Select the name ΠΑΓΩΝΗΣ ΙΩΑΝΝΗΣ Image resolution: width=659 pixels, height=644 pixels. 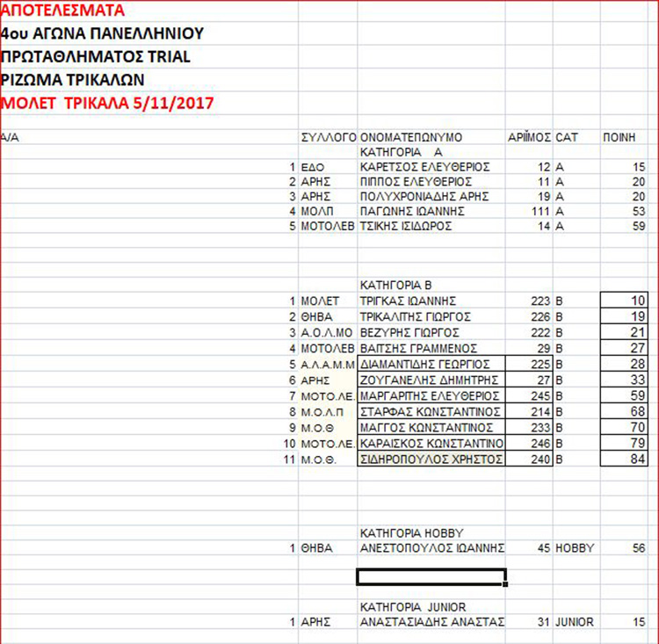tap(412, 211)
